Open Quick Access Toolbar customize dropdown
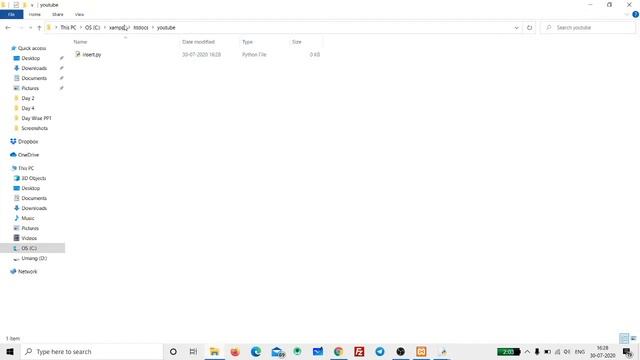Image resolution: width=640 pixels, height=360 pixels. (32, 5)
